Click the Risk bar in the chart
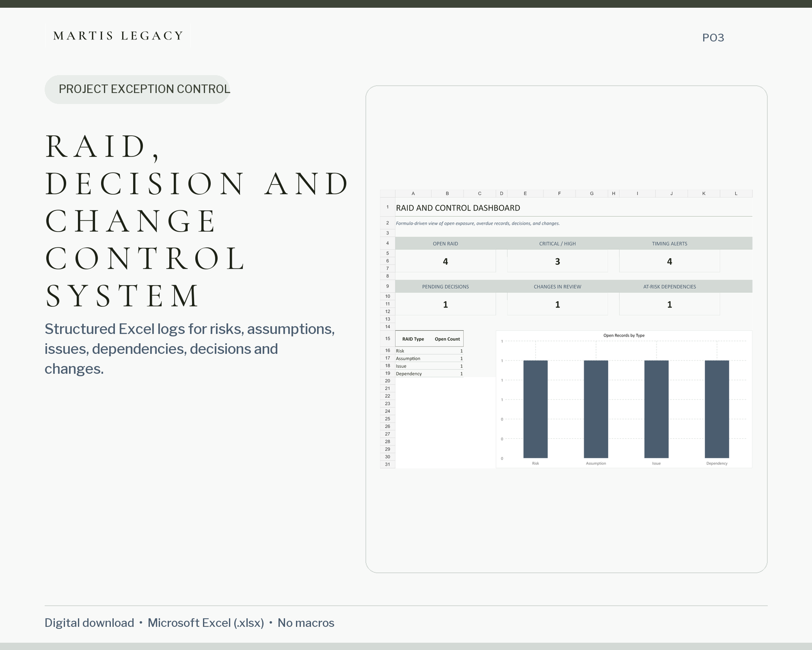 click(x=535, y=409)
